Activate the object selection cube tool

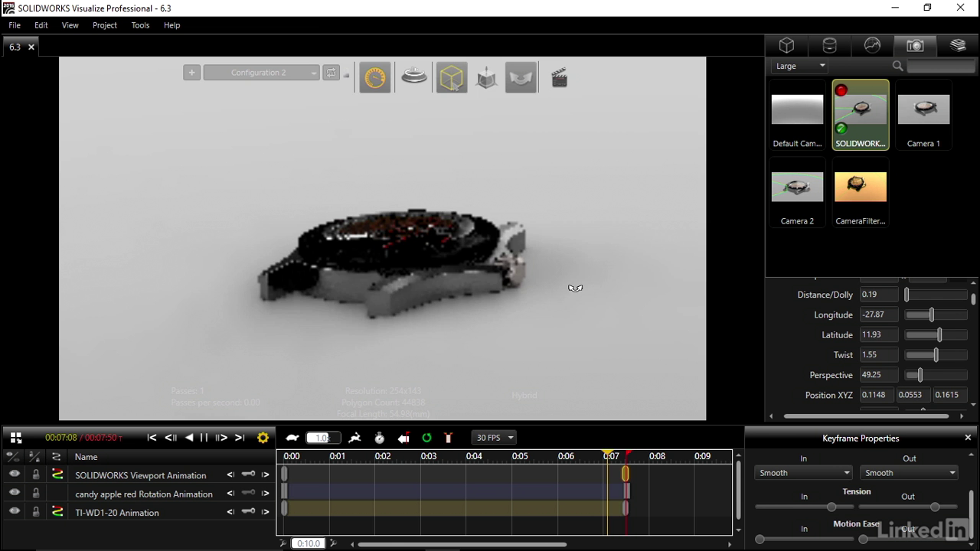point(452,77)
